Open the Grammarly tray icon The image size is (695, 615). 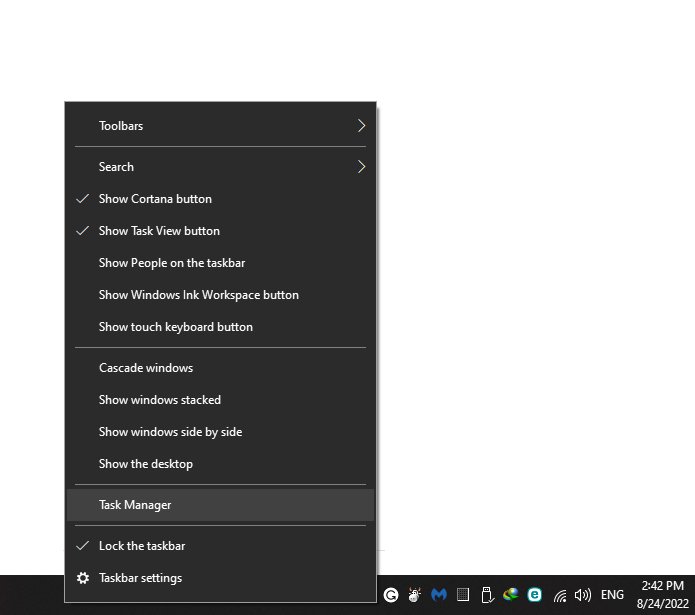coord(390,595)
